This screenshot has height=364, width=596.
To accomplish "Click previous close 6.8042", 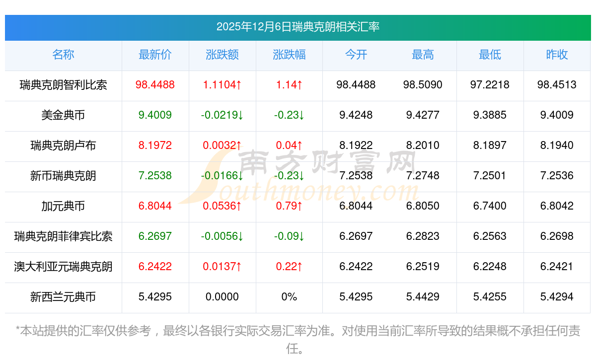I will tap(557, 206).
